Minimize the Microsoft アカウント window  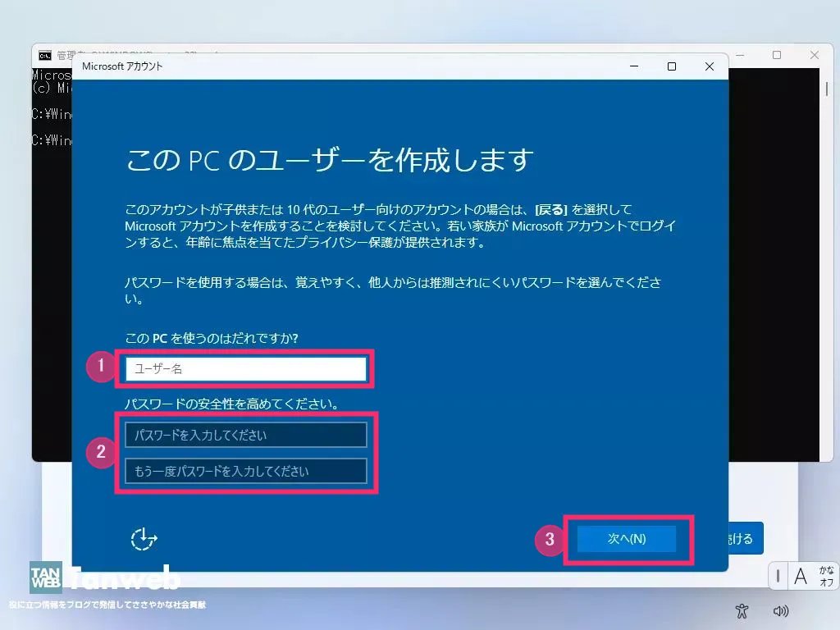pyautogui.click(x=634, y=66)
